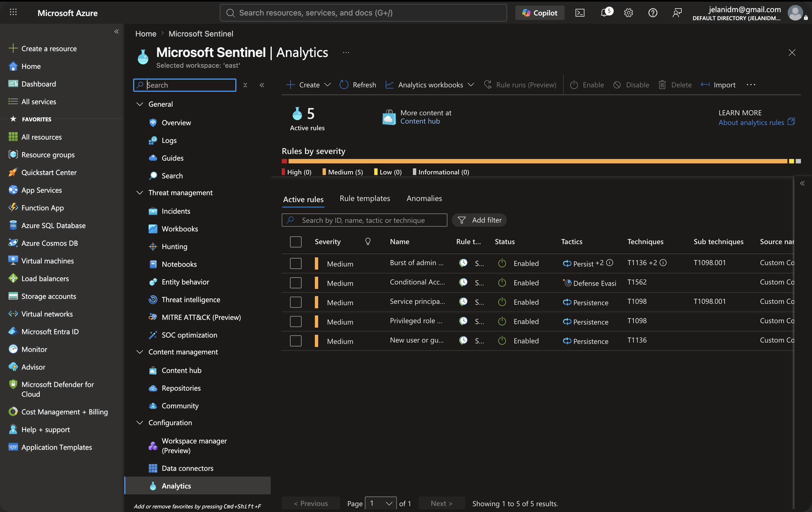Click the Add filter button
This screenshot has height=512, width=812.
[479, 220]
